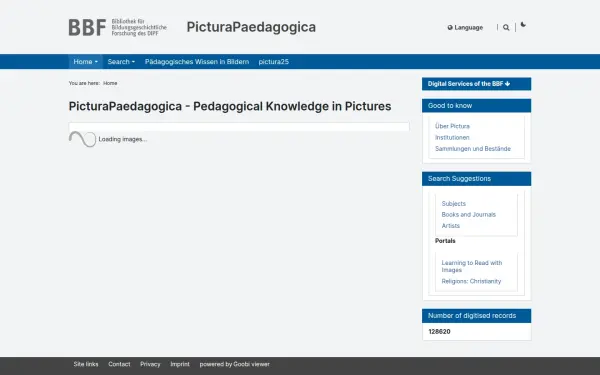
Task: Click the Number of digitised records header
Action: click(x=476, y=316)
